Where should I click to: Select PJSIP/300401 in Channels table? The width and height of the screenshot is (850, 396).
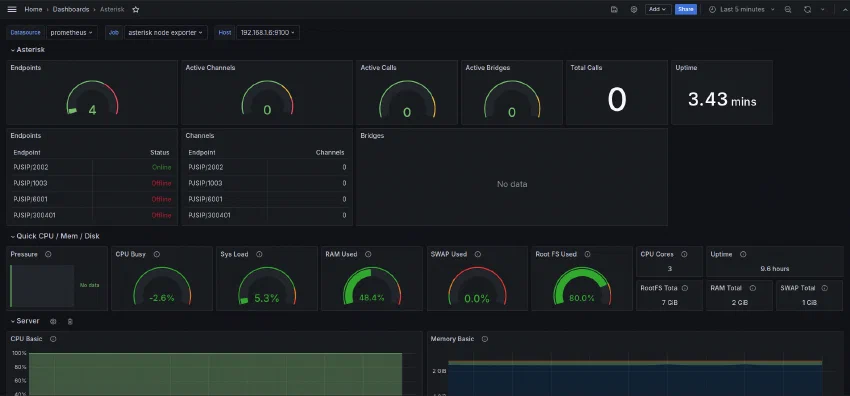tap(209, 215)
